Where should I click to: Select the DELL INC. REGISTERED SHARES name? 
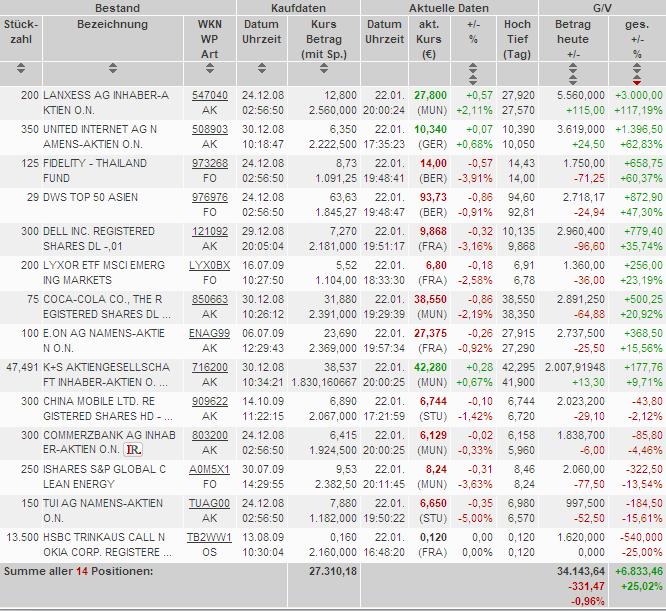coord(99,239)
